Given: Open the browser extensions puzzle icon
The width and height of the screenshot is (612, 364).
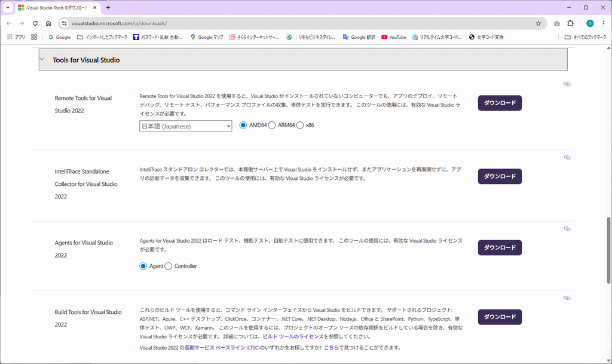Looking at the screenshot, I should click(x=570, y=23).
